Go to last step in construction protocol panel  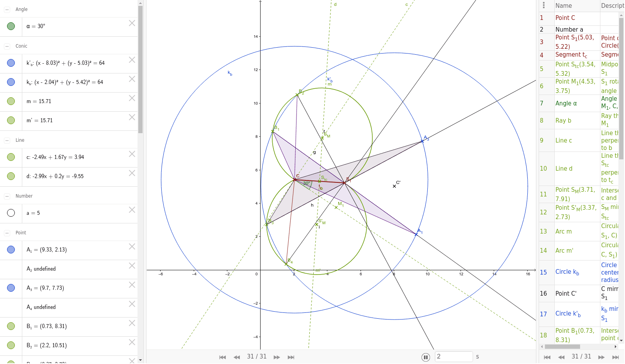pos(616,357)
